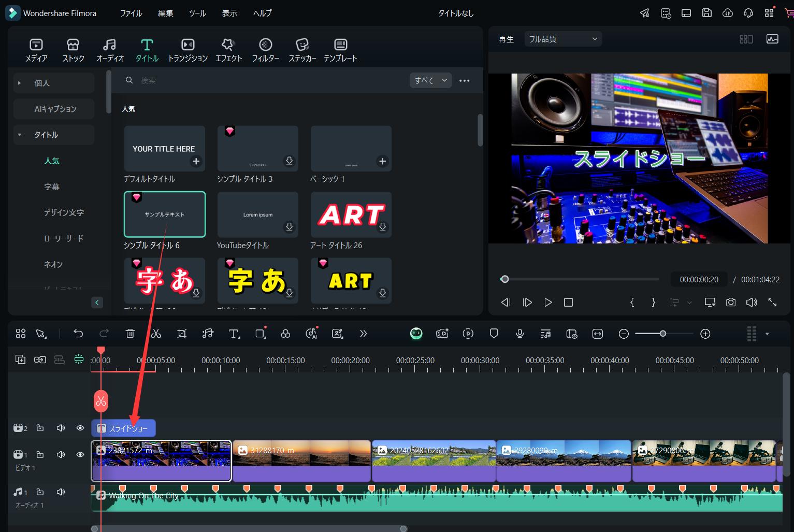The image size is (794, 532).
Task: Click the title search field
Action: coord(264,80)
